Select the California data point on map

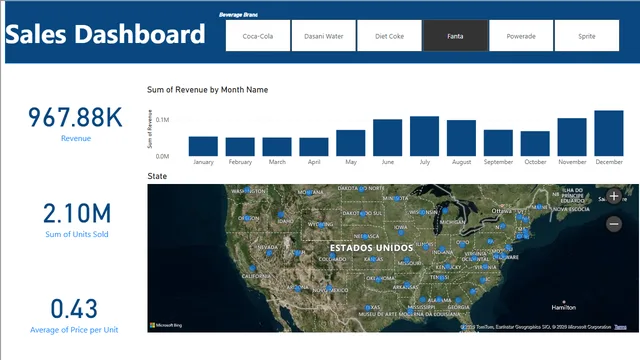252,268
